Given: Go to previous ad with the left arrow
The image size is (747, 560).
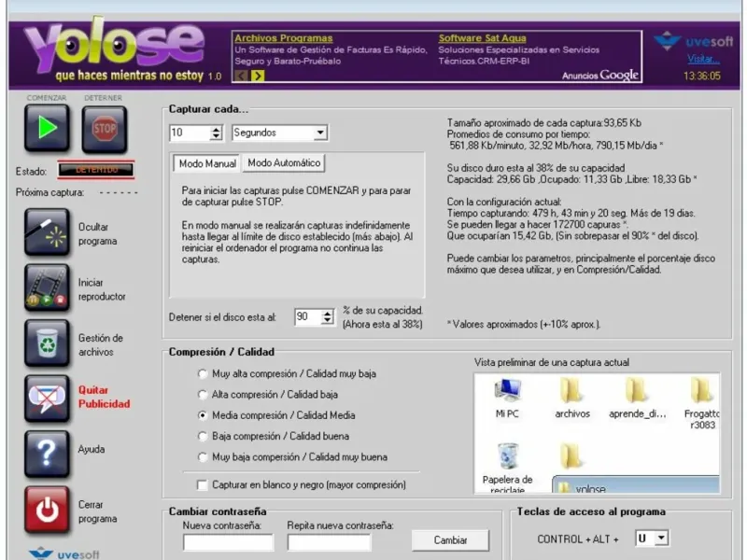Looking at the screenshot, I should point(241,76).
